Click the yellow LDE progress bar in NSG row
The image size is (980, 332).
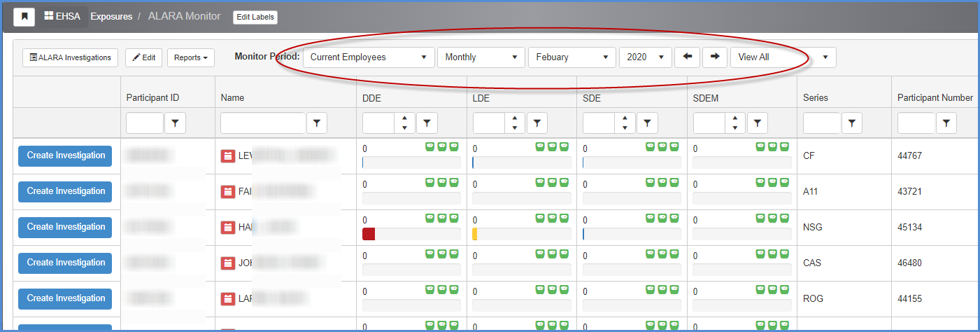475,234
